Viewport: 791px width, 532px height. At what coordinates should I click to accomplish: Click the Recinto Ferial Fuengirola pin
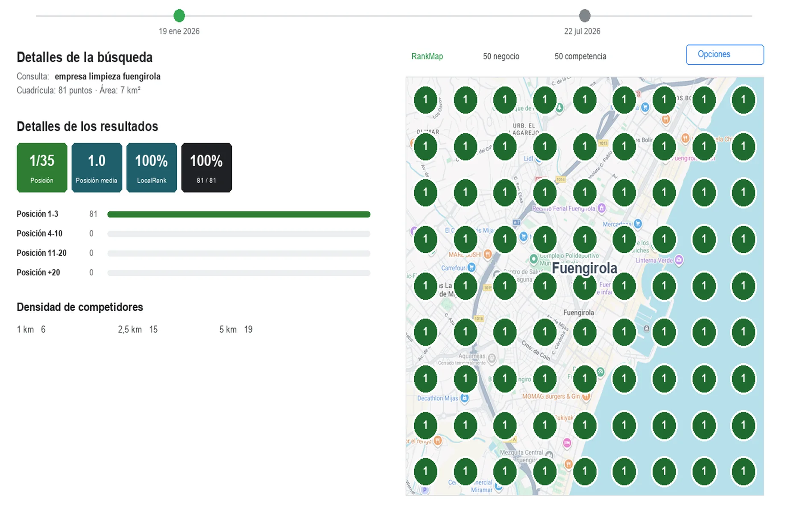(601, 208)
